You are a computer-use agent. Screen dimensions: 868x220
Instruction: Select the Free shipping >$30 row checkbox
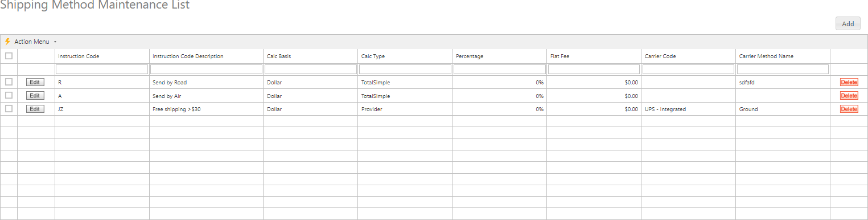pos(9,108)
